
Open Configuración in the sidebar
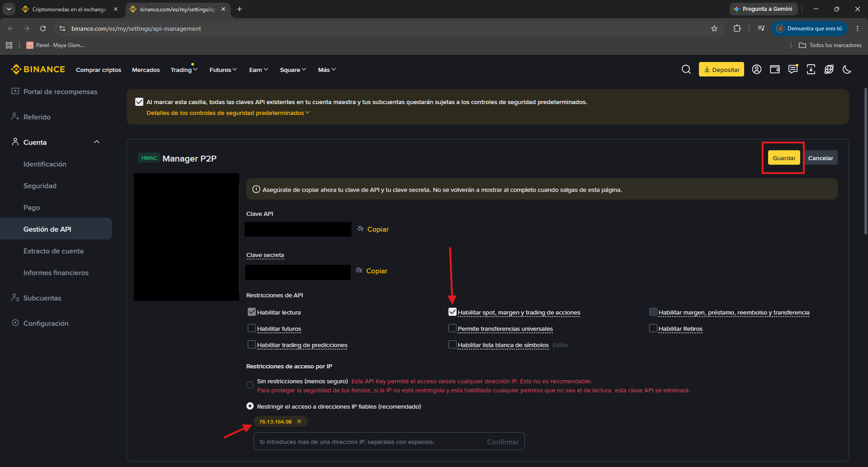point(40,323)
